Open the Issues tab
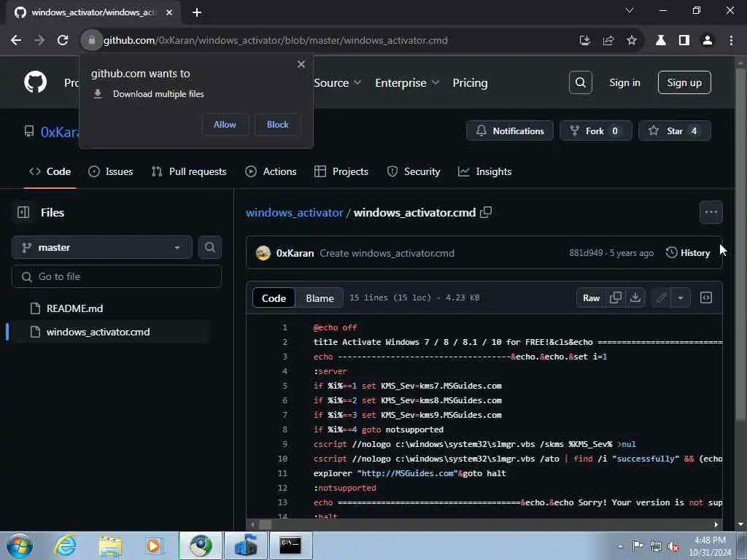 pos(111,171)
